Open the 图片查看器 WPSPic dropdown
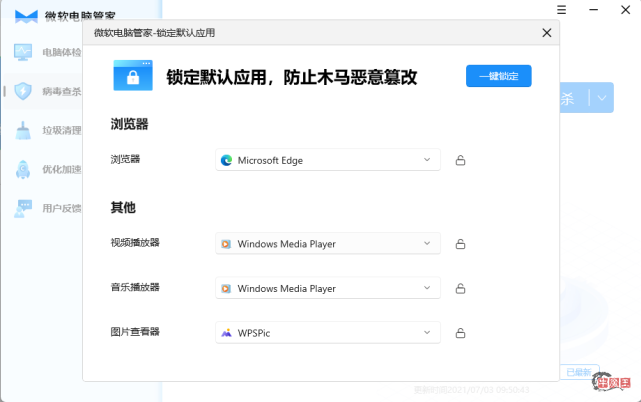The width and height of the screenshot is (641, 402). point(328,333)
